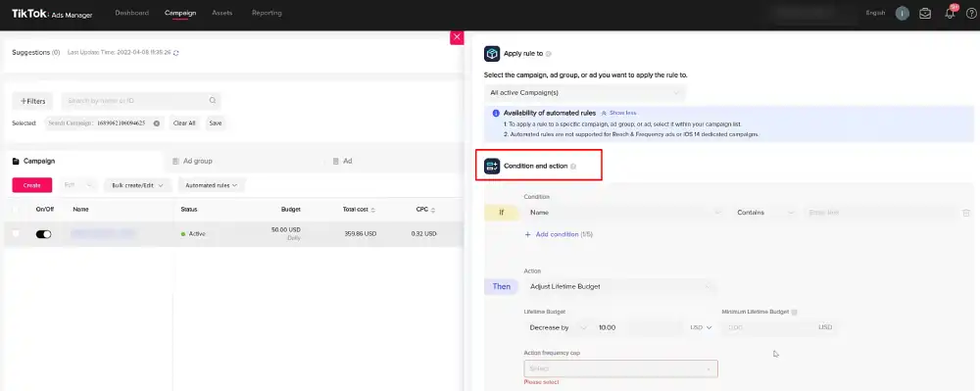Toggle the campaign On/Off switch
The height and width of the screenshot is (391, 980).
tap(43, 234)
